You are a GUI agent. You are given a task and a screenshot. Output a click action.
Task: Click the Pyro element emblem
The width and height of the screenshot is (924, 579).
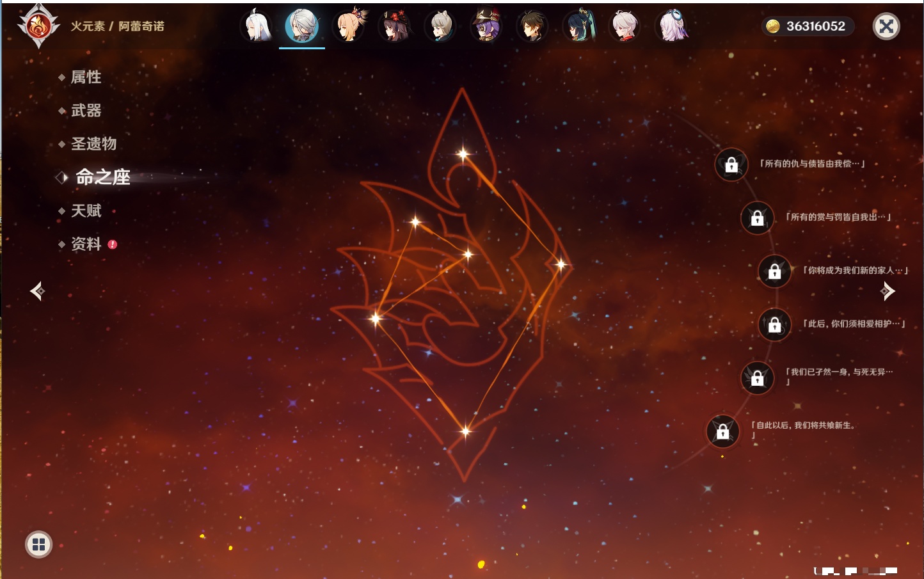(38, 26)
